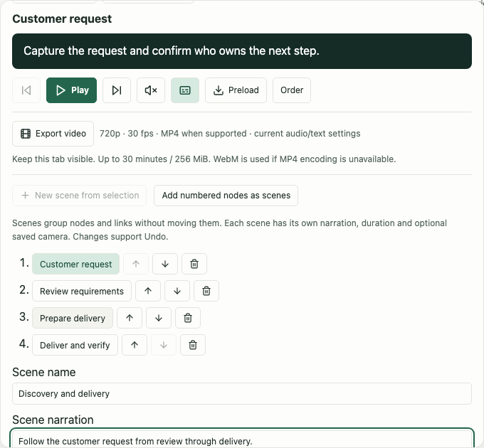The height and width of the screenshot is (448, 484).
Task: Move Review requirements scene up
Action: (148, 291)
